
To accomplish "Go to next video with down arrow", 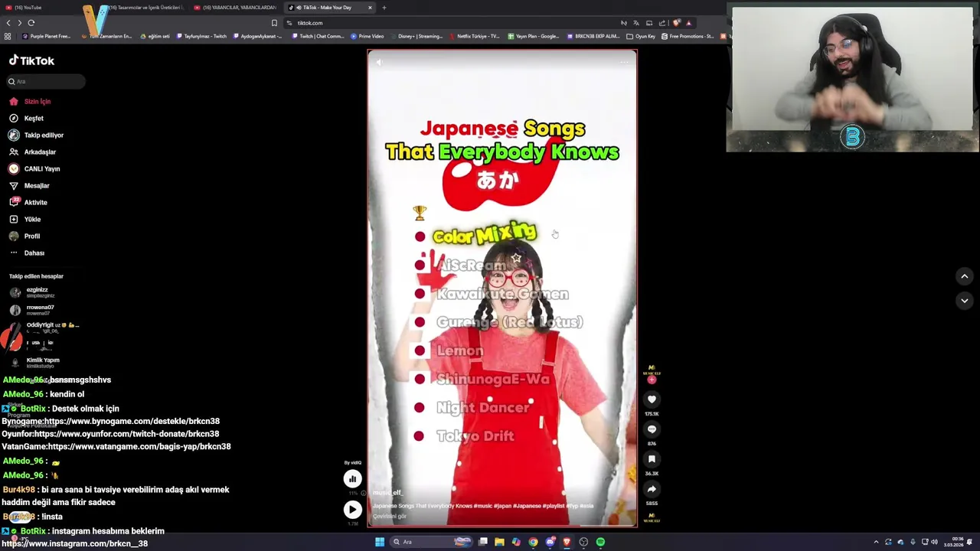I will point(965,301).
